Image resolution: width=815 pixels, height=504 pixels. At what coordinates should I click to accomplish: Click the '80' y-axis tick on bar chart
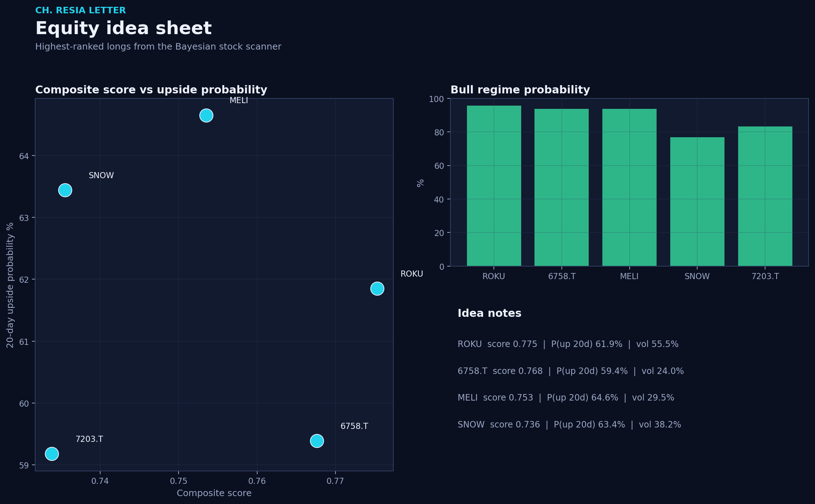click(x=439, y=133)
